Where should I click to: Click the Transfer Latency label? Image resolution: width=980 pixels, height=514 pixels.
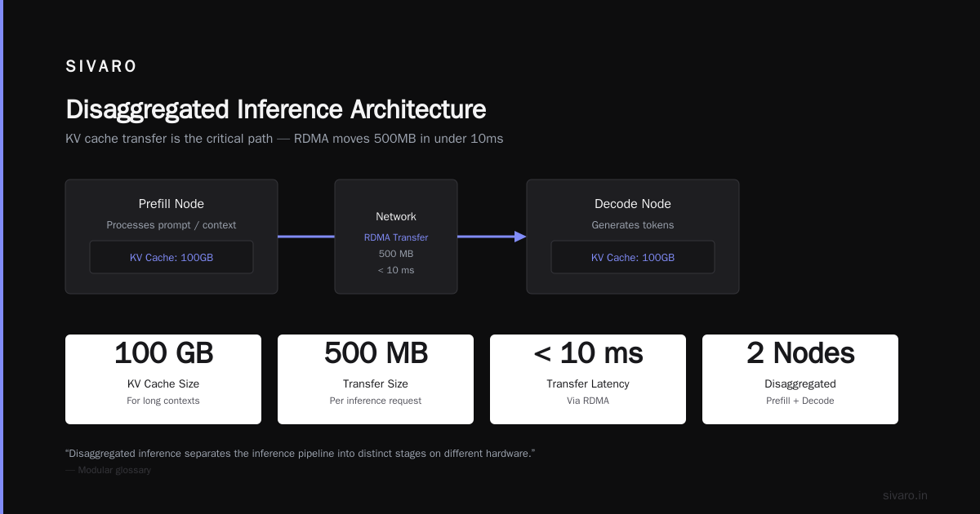(x=588, y=384)
